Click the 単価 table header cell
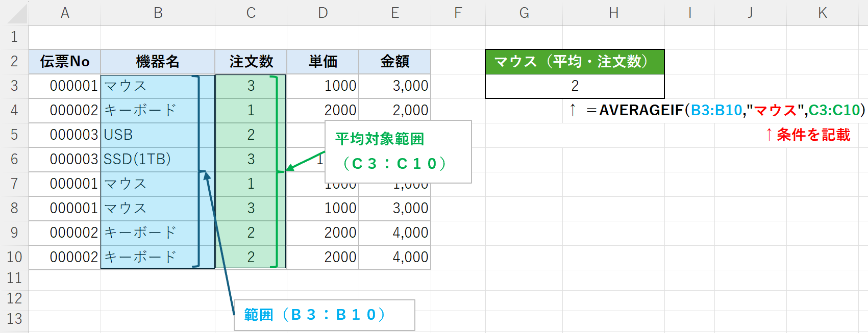 (x=323, y=62)
